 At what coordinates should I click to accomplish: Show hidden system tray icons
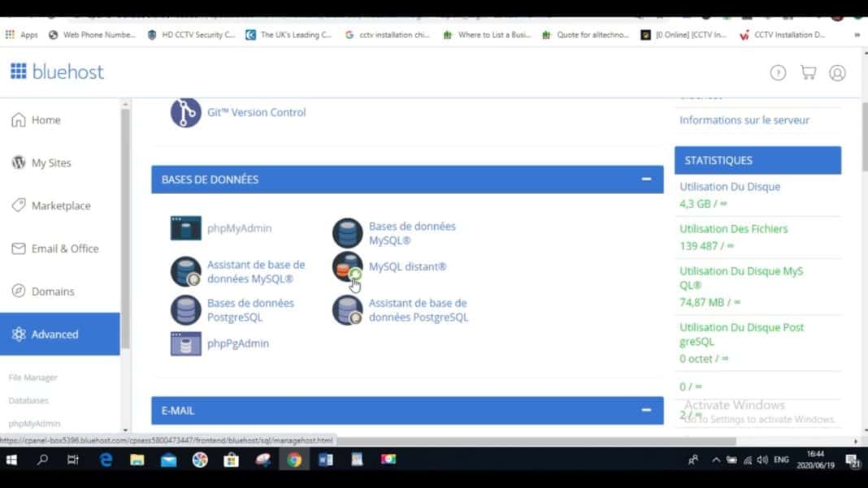coord(716,460)
